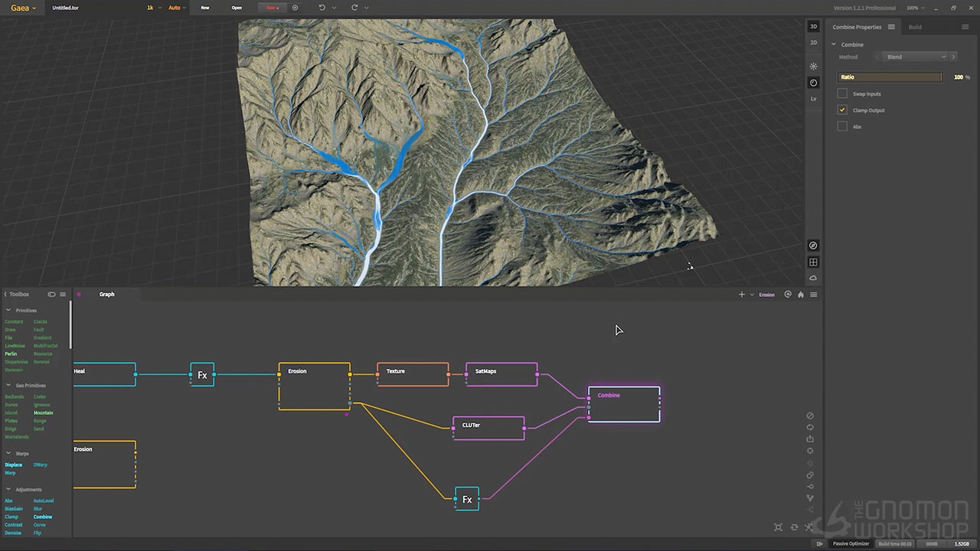The width and height of the screenshot is (980, 551).
Task: Collapse the Geo Primitives category
Action: [x=8, y=386]
